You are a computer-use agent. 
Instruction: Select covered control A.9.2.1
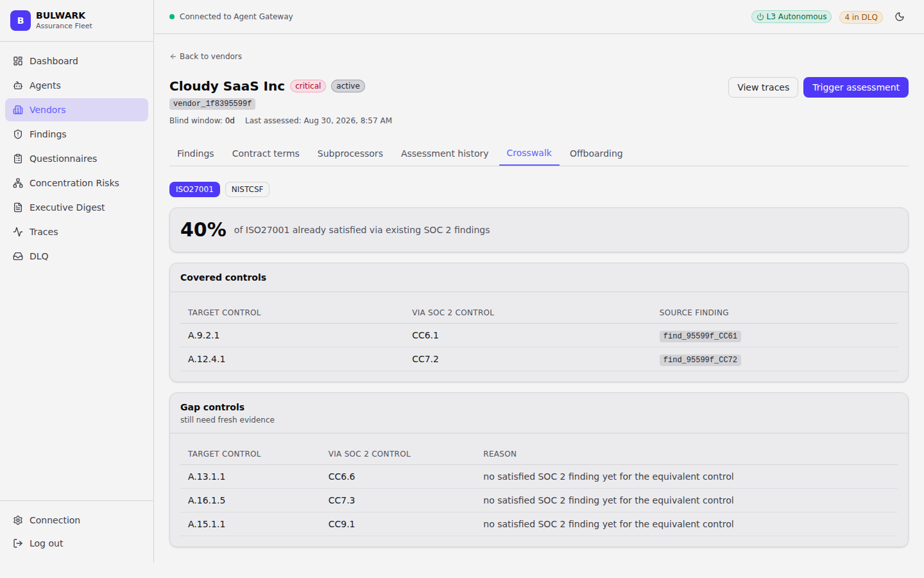coord(203,335)
